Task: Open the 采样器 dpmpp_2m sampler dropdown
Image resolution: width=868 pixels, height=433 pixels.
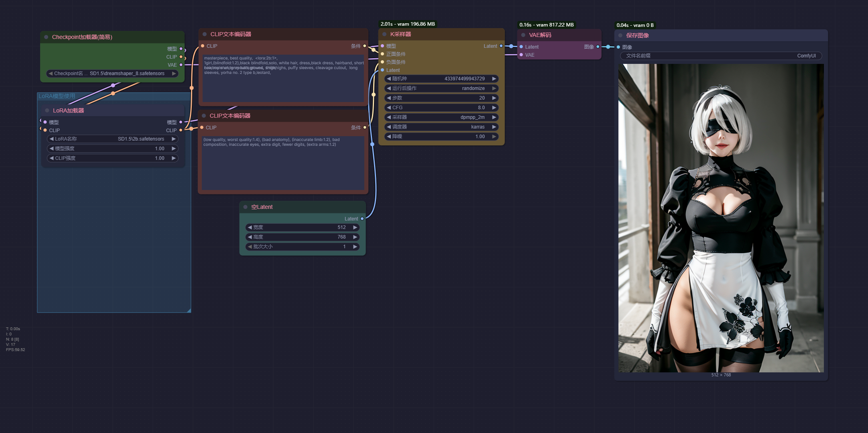Action: [441, 117]
